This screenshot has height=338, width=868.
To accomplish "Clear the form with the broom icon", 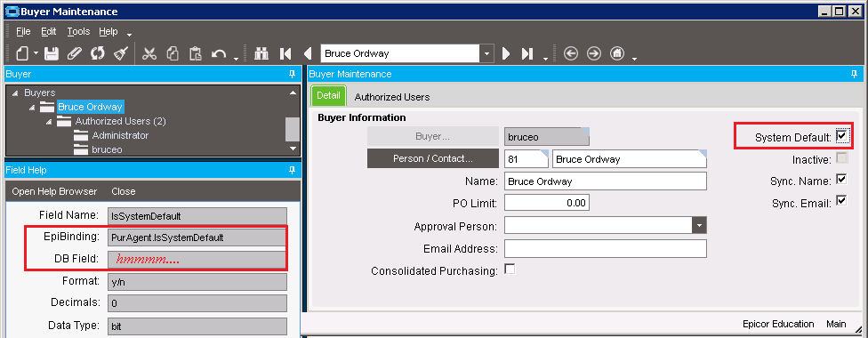I will (121, 53).
